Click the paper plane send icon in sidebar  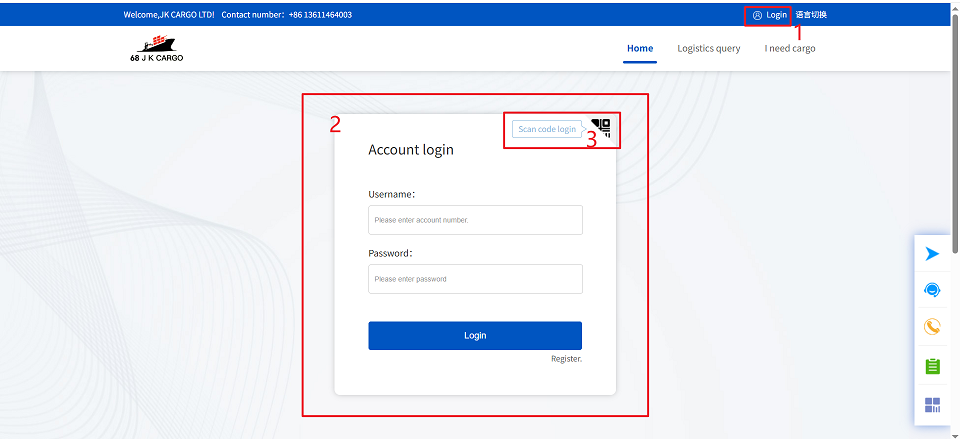[932, 254]
